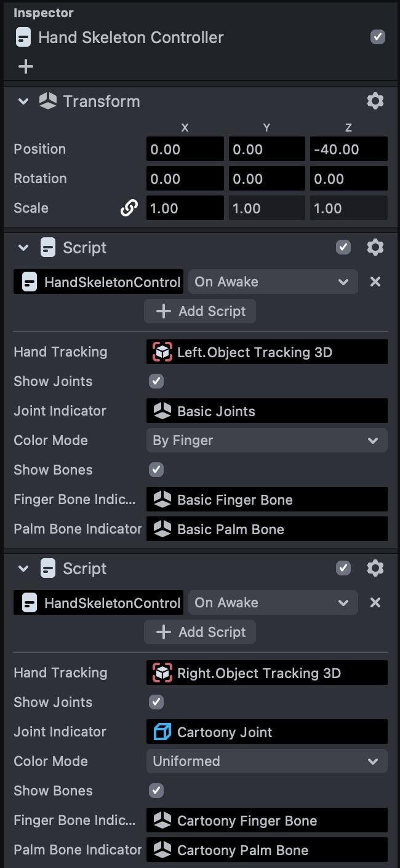Disable the Hand Skeleton Controller object checkbox

377,37
